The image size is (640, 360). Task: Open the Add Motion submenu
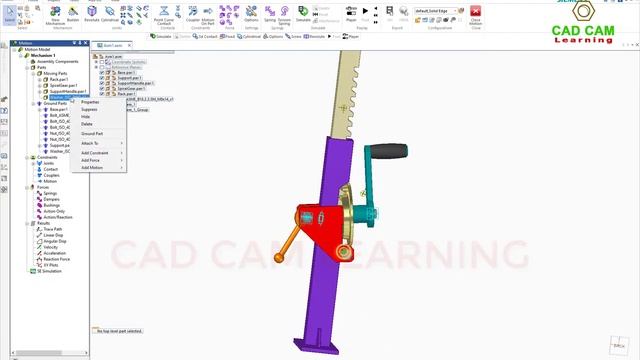(x=98, y=168)
